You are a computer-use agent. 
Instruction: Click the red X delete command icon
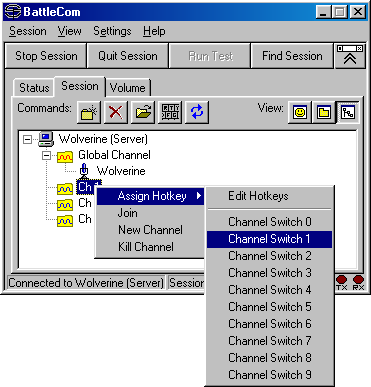[x=116, y=112]
